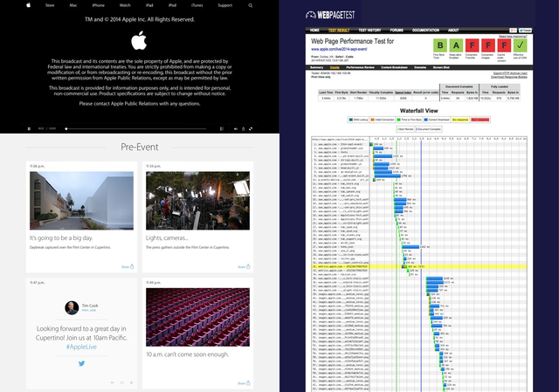Open the ABOUT tab
The height and width of the screenshot is (392, 559).
[x=453, y=31]
